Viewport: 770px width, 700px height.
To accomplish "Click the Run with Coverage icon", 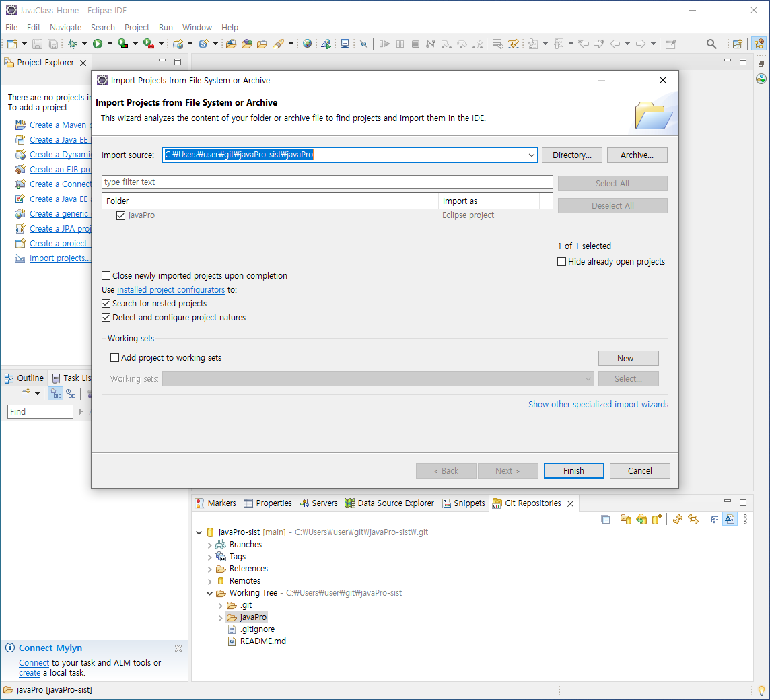I will 123,44.
